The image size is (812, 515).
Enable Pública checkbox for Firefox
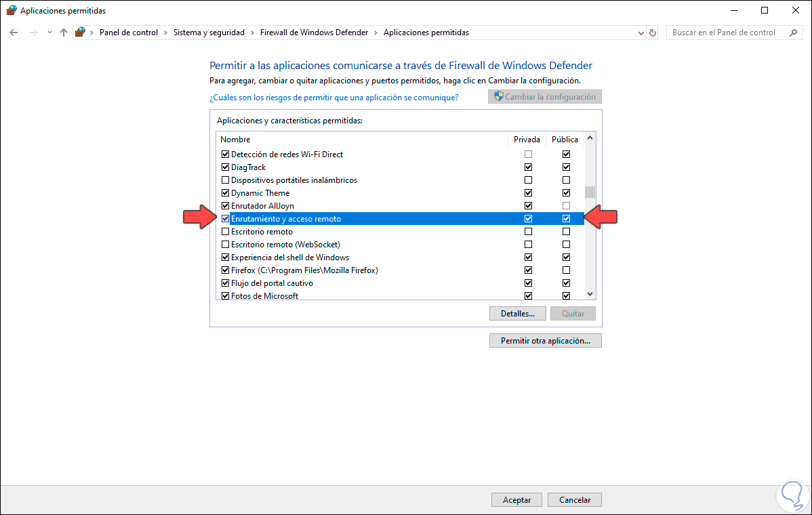[x=566, y=270]
